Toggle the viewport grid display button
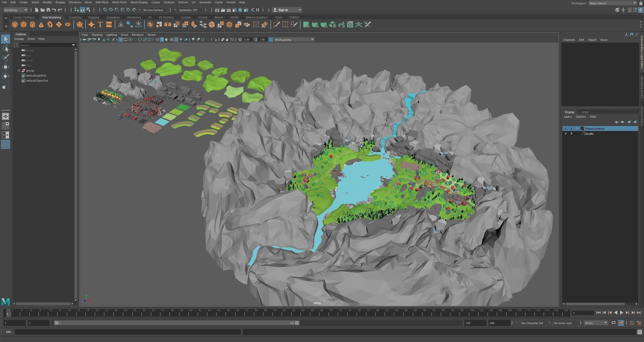The image size is (644, 342). click(121, 40)
